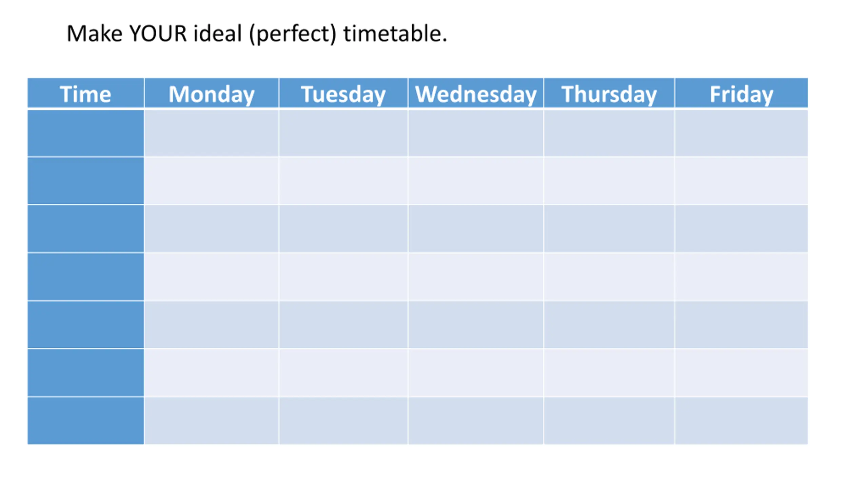Select Tuesday cell in the second row
868x488 pixels.
tap(343, 181)
